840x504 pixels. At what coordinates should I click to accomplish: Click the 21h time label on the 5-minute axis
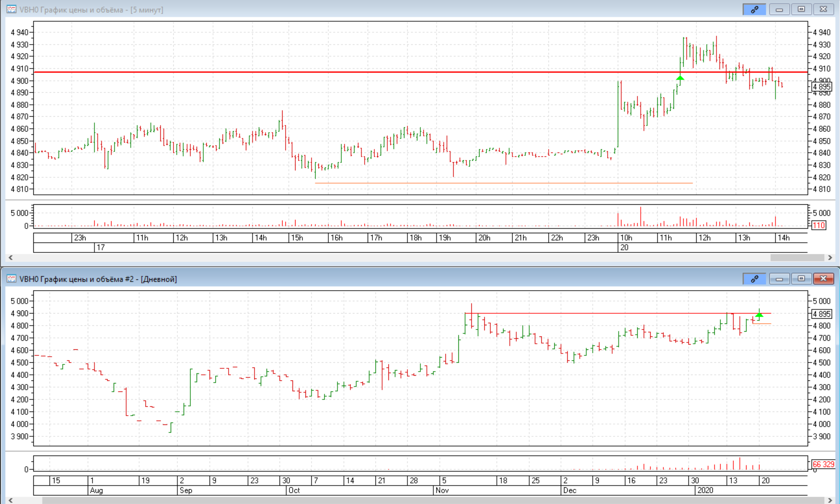point(521,238)
